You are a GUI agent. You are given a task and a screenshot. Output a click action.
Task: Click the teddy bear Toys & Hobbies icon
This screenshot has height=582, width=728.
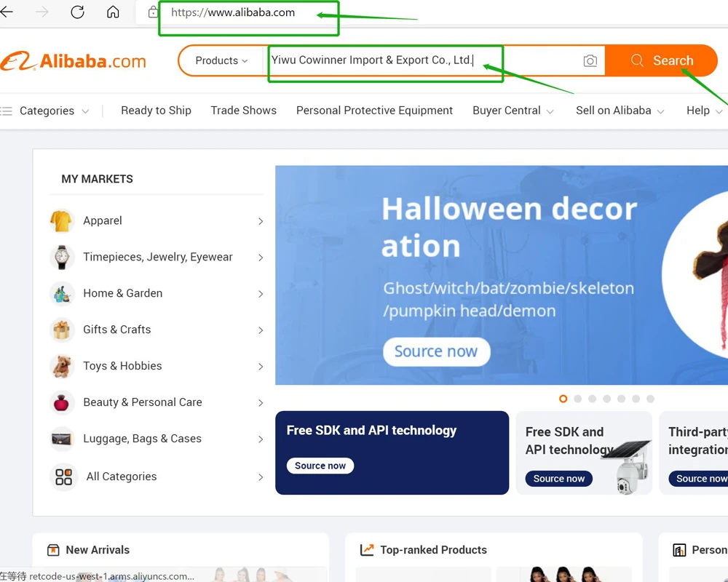click(62, 366)
